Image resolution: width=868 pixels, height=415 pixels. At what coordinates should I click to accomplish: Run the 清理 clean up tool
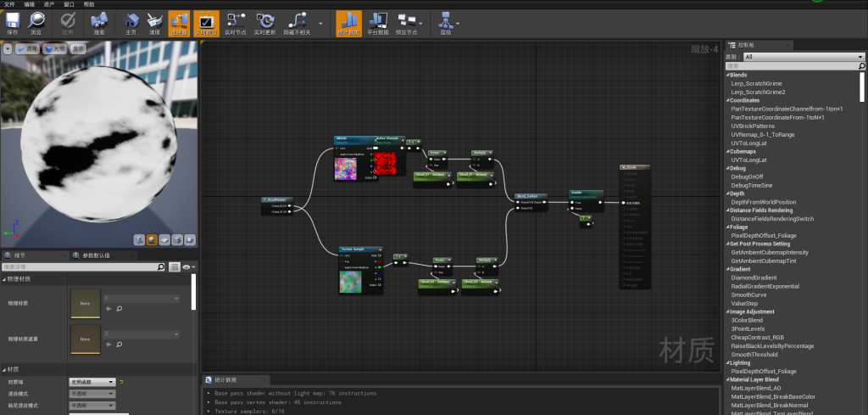(x=154, y=23)
